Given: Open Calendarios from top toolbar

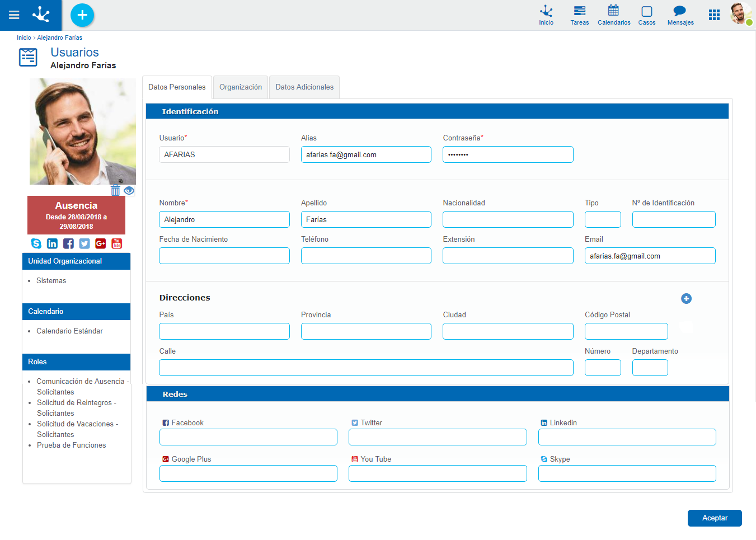Looking at the screenshot, I should [x=614, y=15].
